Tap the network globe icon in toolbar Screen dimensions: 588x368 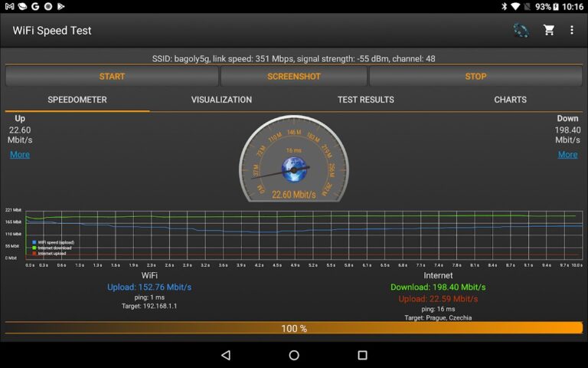coord(521,30)
